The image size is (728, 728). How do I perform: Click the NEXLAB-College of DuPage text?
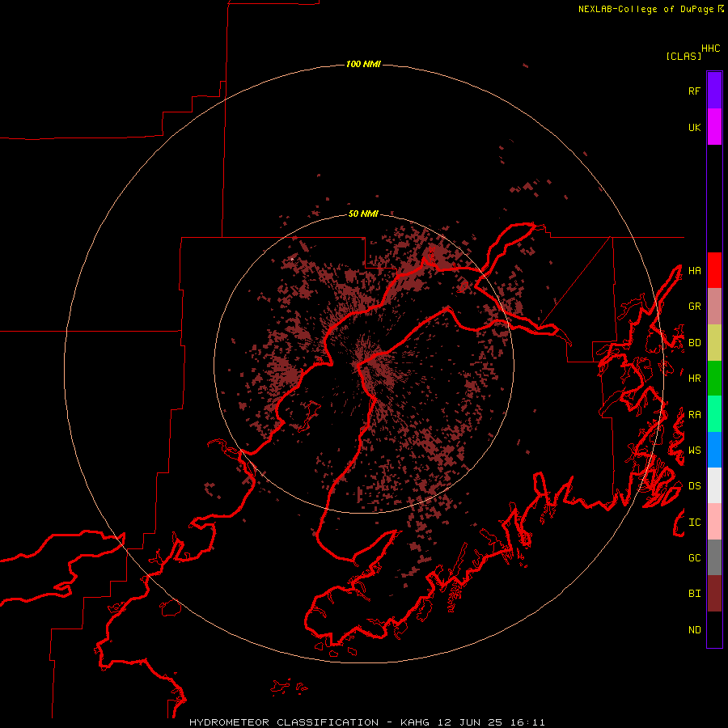pyautogui.click(x=645, y=9)
